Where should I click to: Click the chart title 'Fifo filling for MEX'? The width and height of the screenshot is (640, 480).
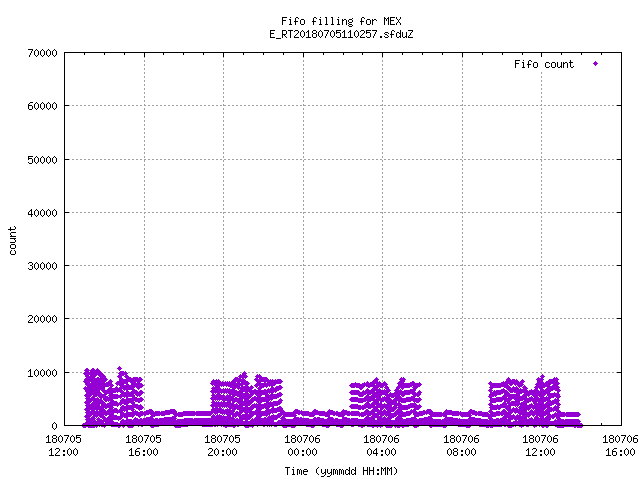[341, 21]
